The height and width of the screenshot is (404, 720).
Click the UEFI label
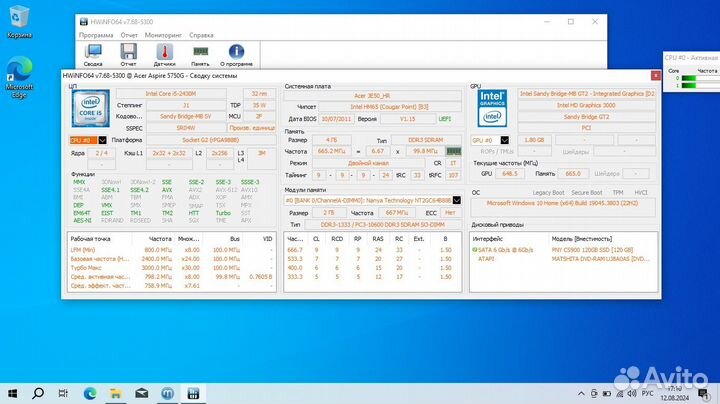[x=444, y=119]
